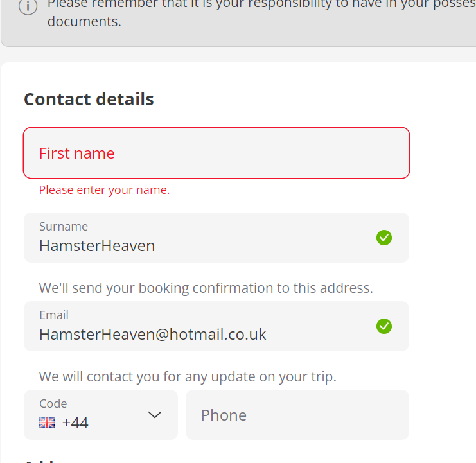Focus the First name input field
This screenshot has height=463, width=476.
point(216,153)
